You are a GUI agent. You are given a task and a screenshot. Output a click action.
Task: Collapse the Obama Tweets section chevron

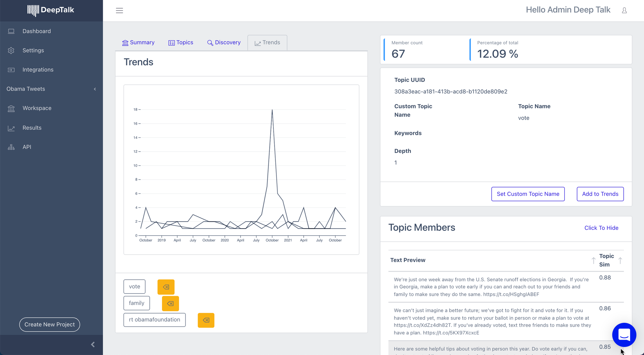click(95, 89)
